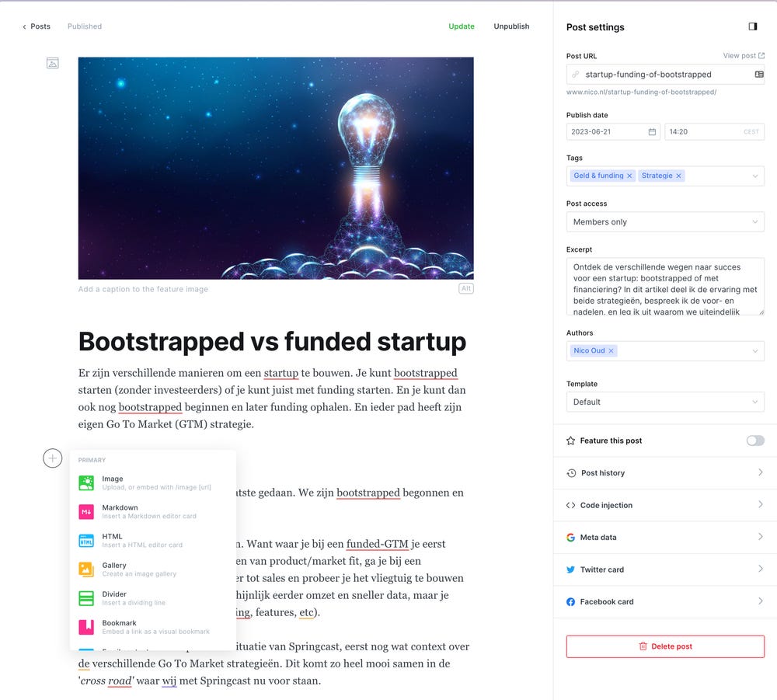
Task: Click the post URL preview text www.nico.nl
Action: [x=641, y=92]
